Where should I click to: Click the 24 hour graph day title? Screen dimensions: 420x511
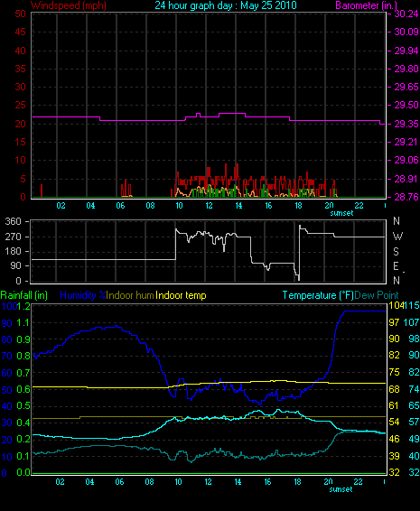click(x=226, y=5)
